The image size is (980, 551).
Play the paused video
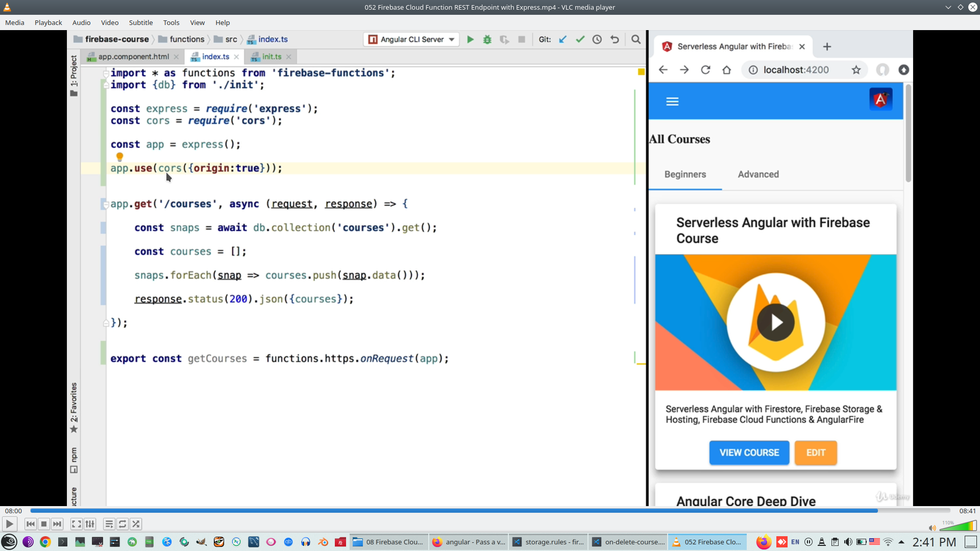(9, 524)
